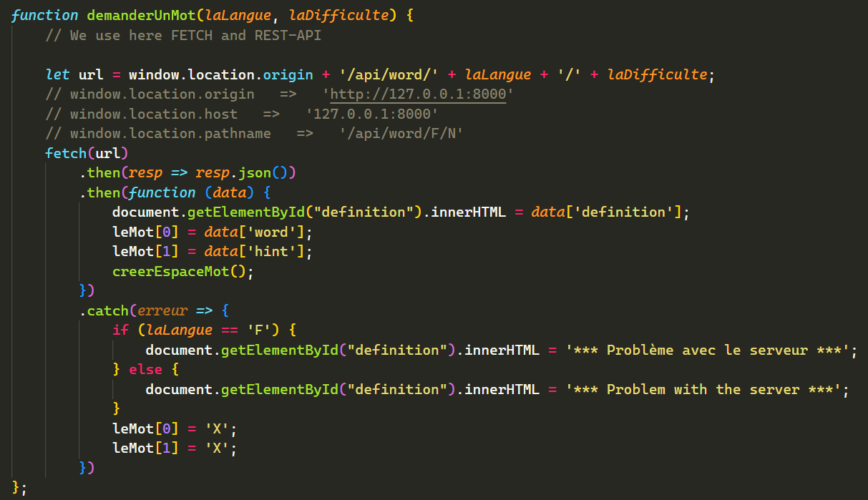Click the 'F' string in the if condition
The image size is (868, 500).
(x=259, y=330)
